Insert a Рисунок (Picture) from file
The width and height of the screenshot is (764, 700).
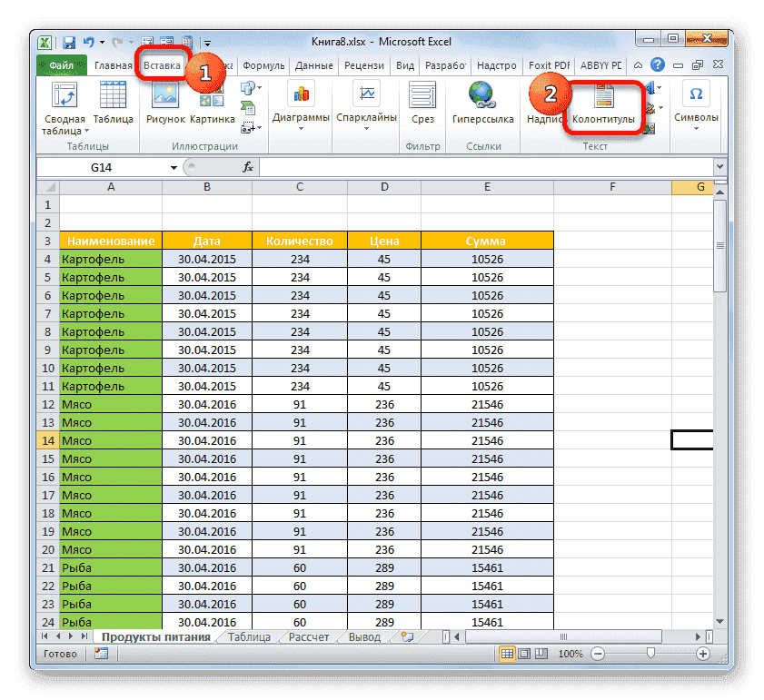(x=165, y=104)
